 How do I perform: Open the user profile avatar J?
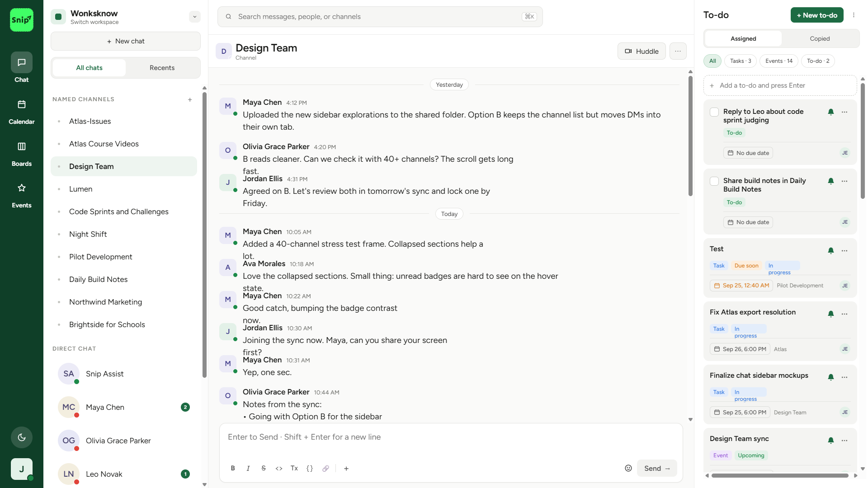(x=22, y=469)
